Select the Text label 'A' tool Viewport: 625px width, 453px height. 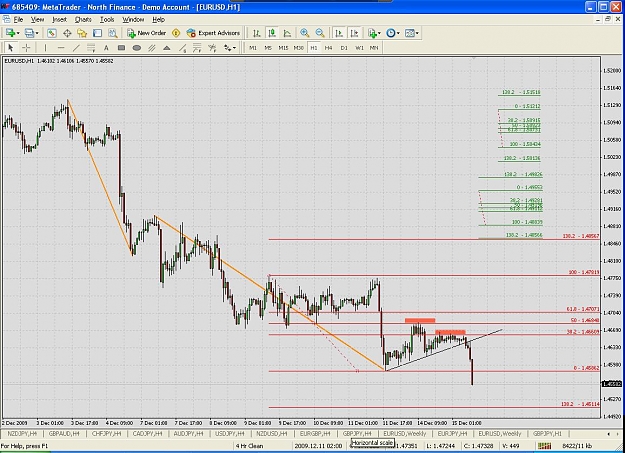[106, 48]
